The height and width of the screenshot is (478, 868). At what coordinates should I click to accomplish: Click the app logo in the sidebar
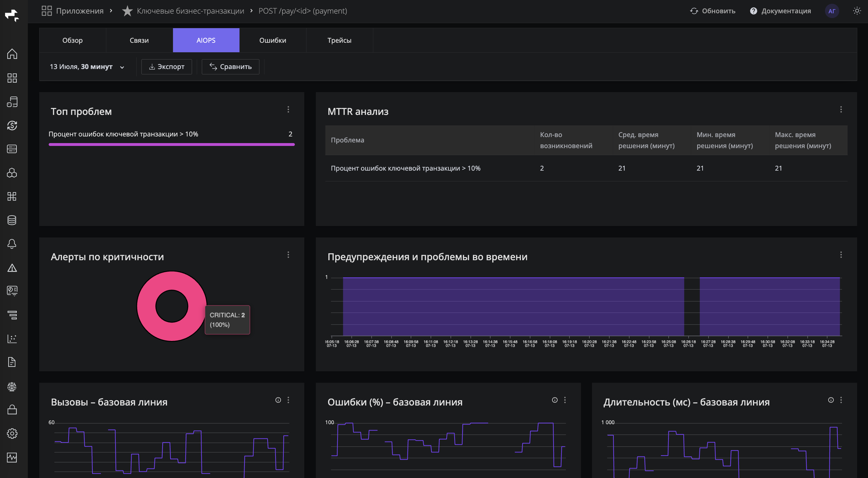tap(12, 15)
